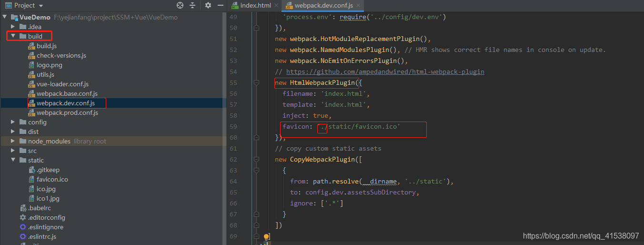Viewport: 644px width, 245px height.
Task: Select ico1.jpg file
Action: (x=48, y=198)
